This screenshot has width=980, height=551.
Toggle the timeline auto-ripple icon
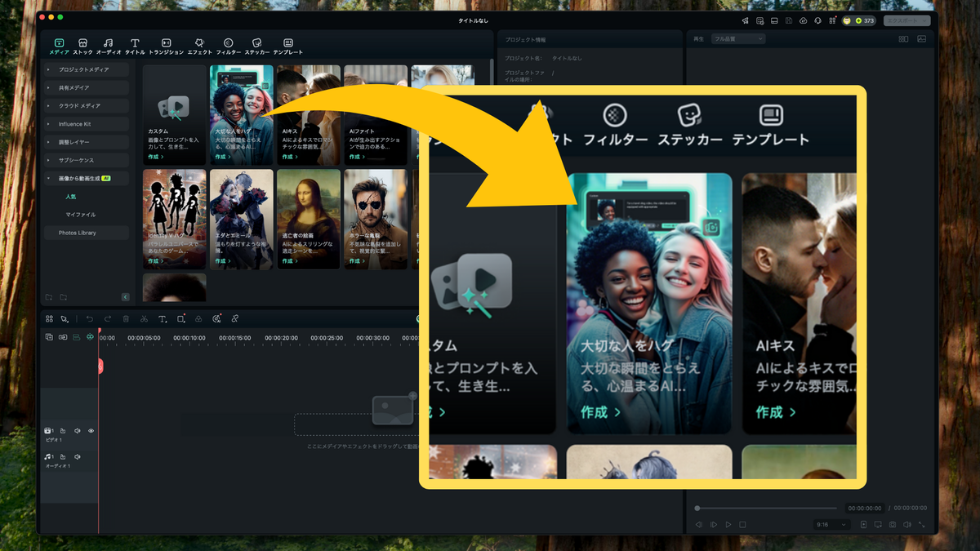coord(63,337)
